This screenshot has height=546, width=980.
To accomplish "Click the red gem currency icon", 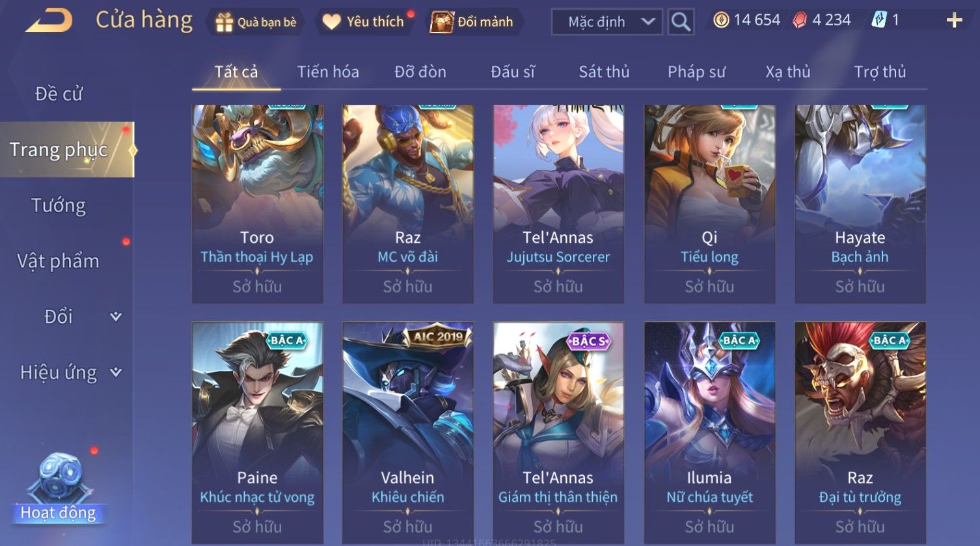I will [x=799, y=21].
